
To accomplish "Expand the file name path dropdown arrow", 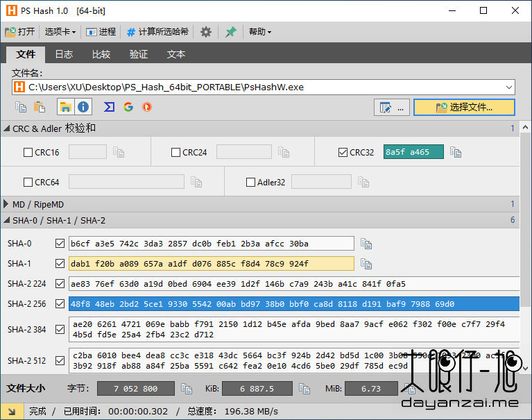I will click(x=508, y=87).
